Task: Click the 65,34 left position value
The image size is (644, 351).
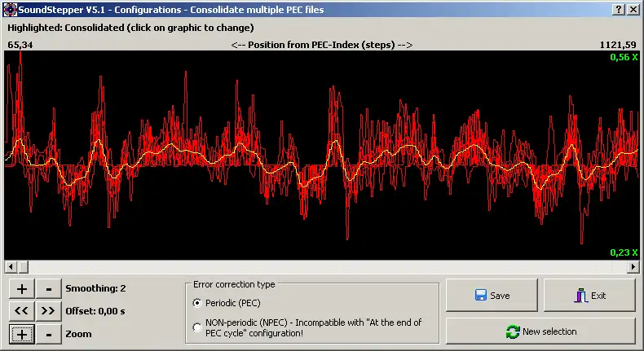Action: [20, 45]
